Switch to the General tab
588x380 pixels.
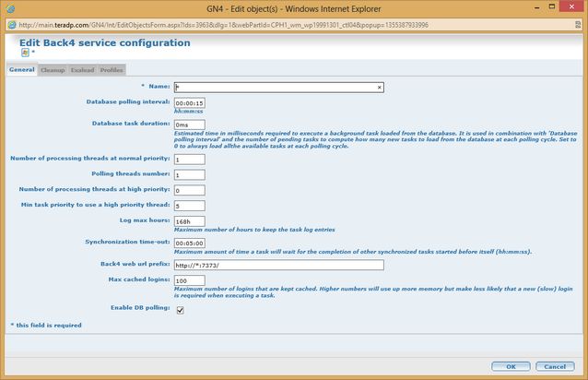tap(22, 70)
